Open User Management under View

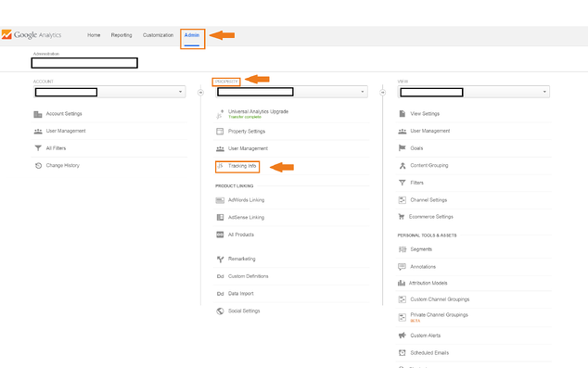point(429,131)
